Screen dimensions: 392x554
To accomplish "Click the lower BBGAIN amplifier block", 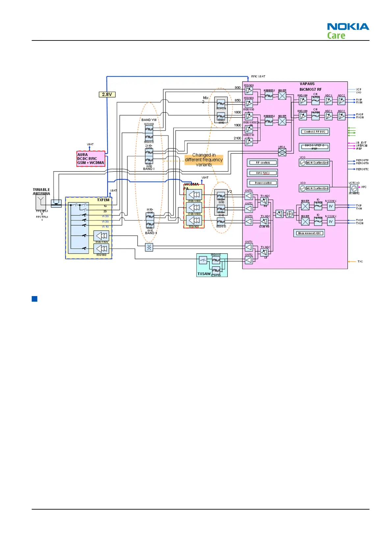I will [302, 116].
